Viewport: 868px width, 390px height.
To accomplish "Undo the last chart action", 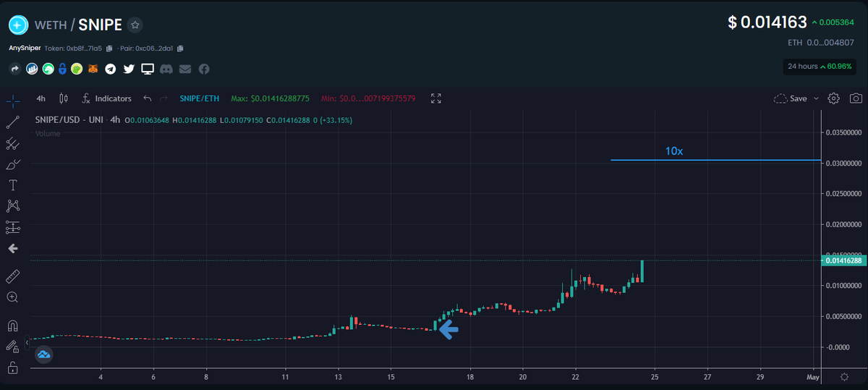I will (148, 98).
